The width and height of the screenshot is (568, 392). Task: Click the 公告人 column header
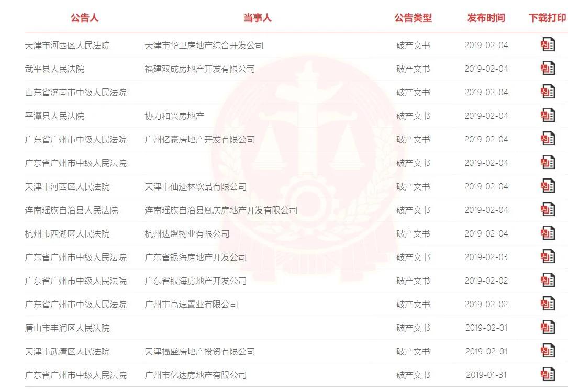[84, 18]
